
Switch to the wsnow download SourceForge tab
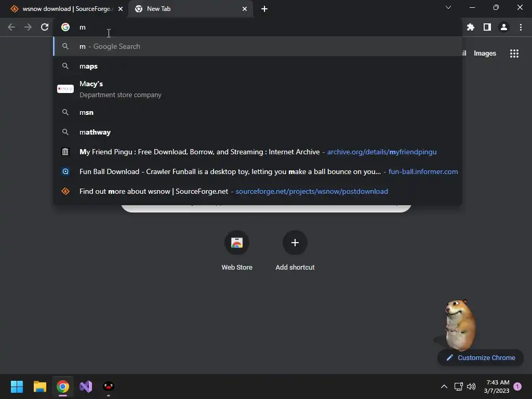click(64, 9)
